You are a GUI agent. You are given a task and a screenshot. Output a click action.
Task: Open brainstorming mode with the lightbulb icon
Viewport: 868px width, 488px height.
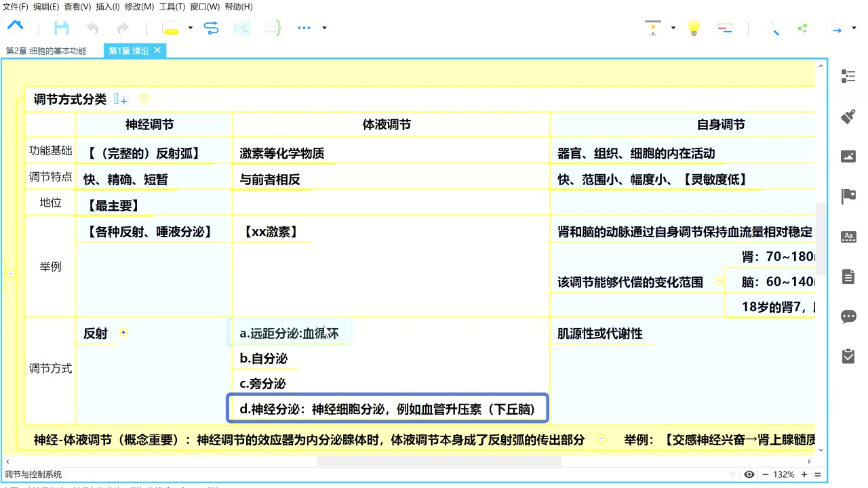click(694, 28)
